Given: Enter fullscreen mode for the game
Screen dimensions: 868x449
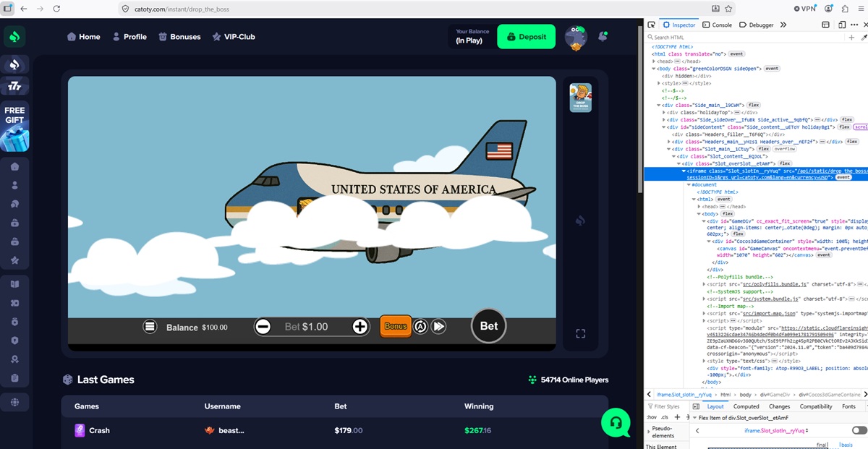Looking at the screenshot, I should [x=580, y=333].
